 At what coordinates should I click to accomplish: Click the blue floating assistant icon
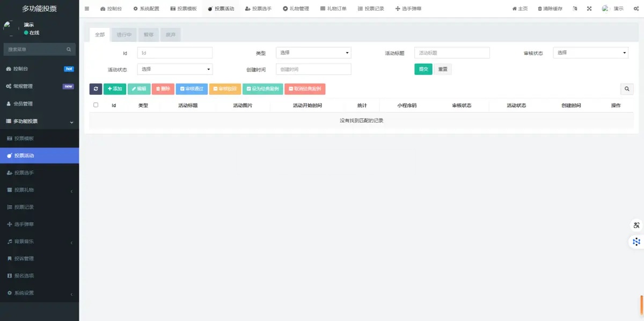[x=636, y=242]
